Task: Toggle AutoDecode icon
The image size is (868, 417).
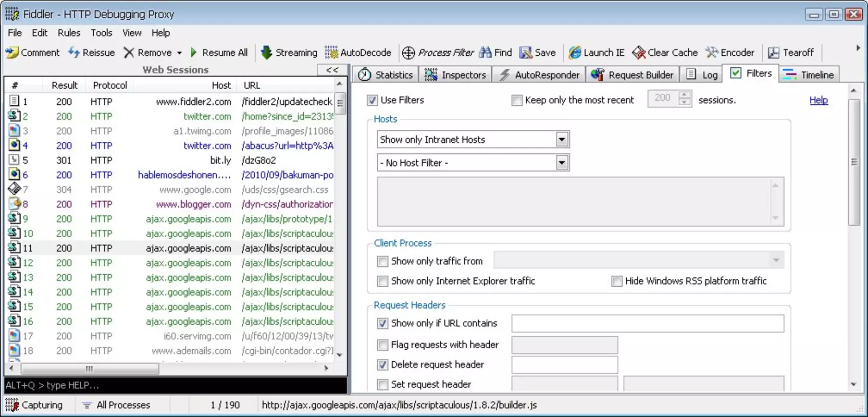Action: tap(331, 53)
